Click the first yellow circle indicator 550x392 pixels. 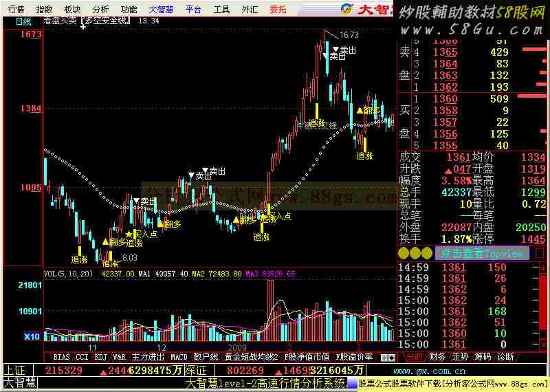(x=404, y=253)
